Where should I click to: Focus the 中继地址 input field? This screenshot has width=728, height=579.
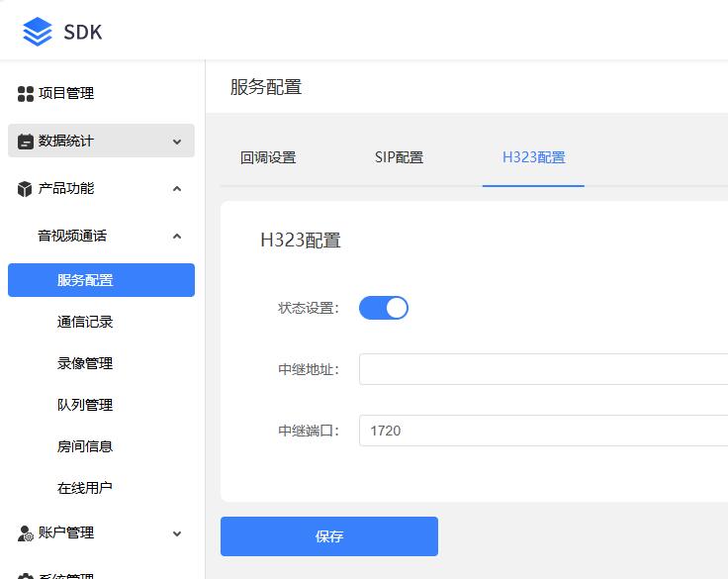(x=543, y=369)
